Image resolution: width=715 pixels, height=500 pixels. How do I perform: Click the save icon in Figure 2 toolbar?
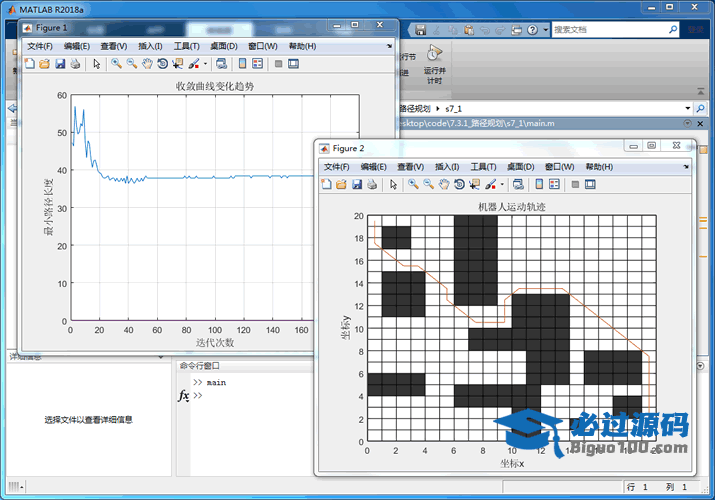[x=356, y=184]
